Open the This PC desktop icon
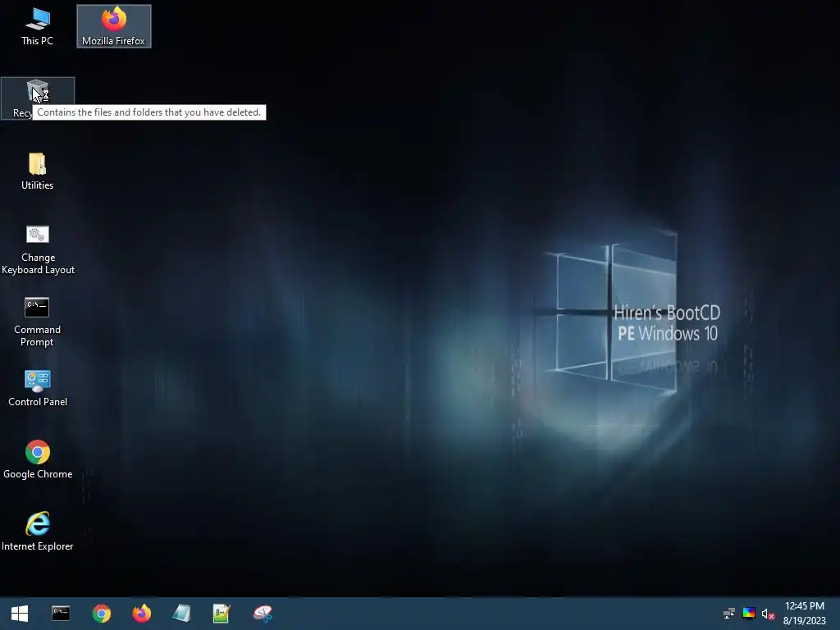Viewport: 840px width, 630px height. tap(38, 26)
